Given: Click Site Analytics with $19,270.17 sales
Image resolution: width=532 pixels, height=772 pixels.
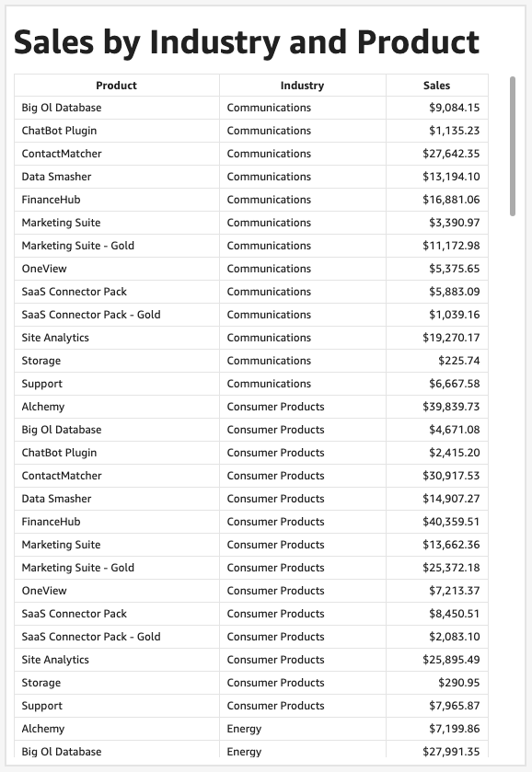Looking at the screenshot, I should point(55,338).
